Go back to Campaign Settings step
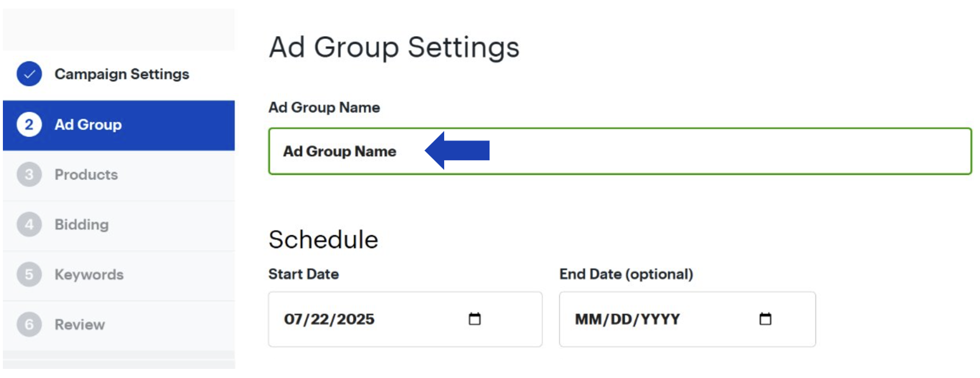 tap(121, 74)
